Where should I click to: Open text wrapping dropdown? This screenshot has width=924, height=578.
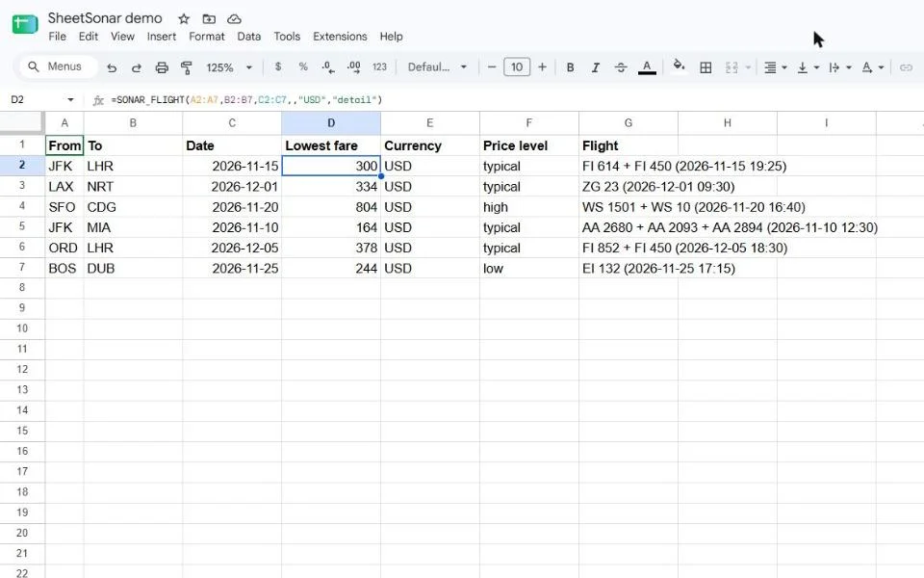tap(839, 67)
